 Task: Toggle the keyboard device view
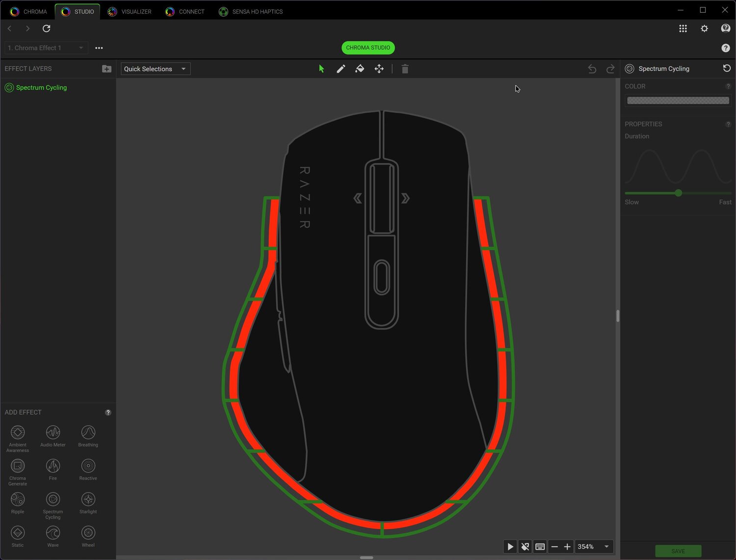pos(540,546)
